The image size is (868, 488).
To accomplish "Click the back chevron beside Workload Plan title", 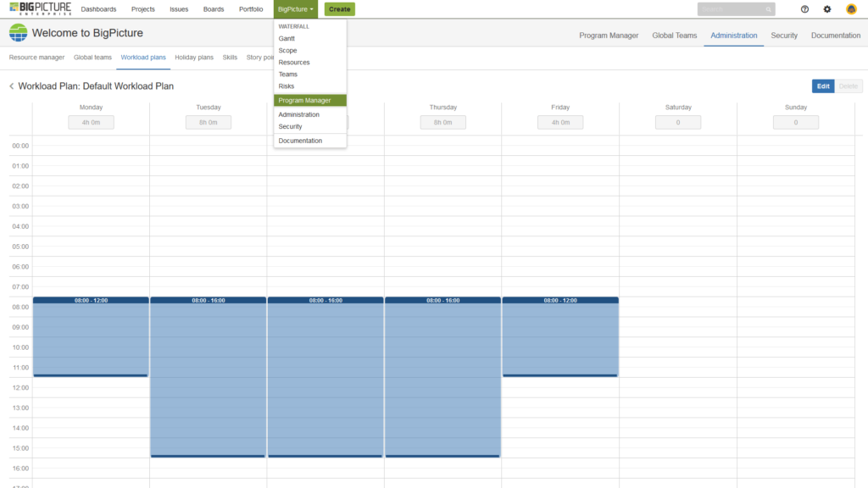I will coord(10,86).
